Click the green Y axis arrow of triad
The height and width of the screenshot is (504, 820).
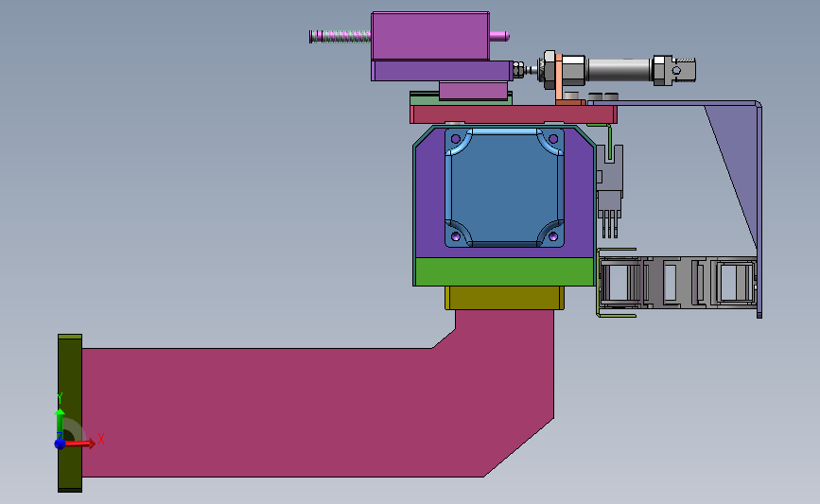pos(60,422)
